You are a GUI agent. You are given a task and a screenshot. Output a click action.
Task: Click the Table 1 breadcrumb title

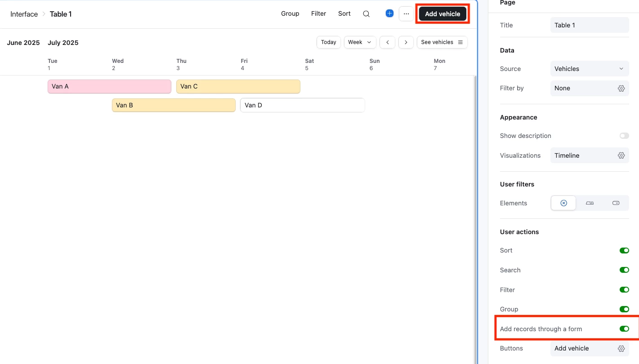(x=61, y=14)
